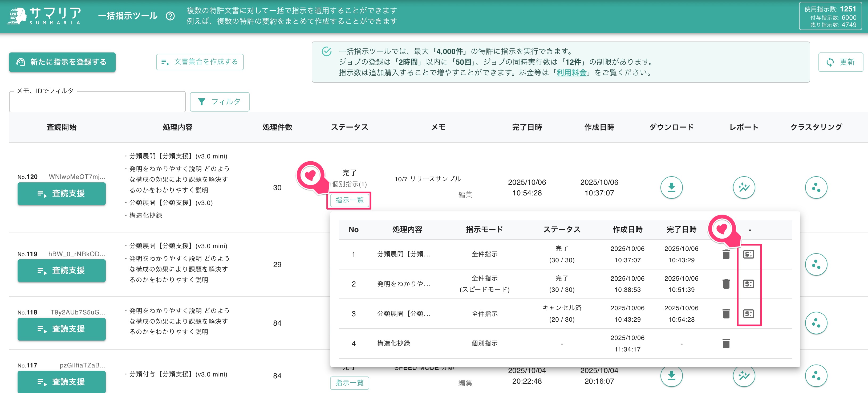
Task: Open 指示一覧 for job No.120
Action: (x=350, y=200)
